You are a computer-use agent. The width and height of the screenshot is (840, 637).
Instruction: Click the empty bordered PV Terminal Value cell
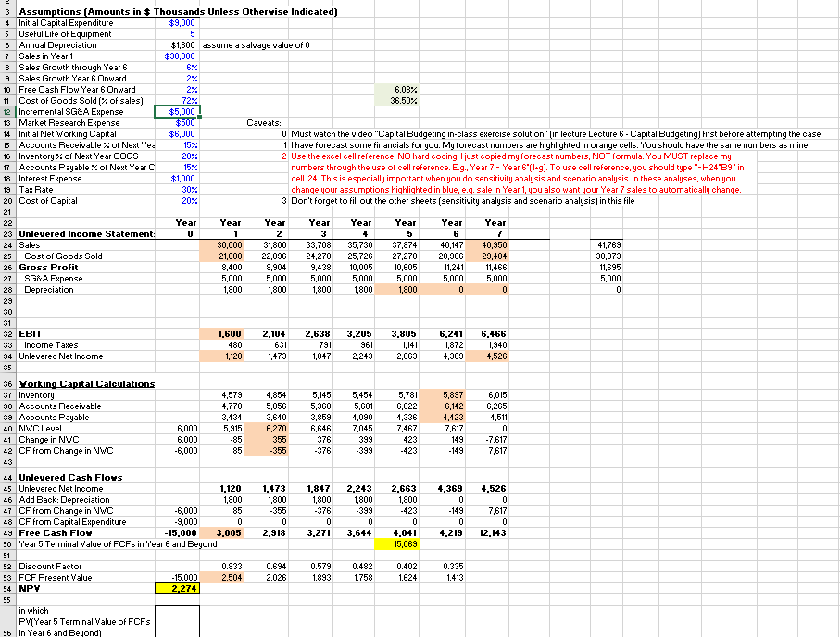pyautogui.click(x=177, y=621)
